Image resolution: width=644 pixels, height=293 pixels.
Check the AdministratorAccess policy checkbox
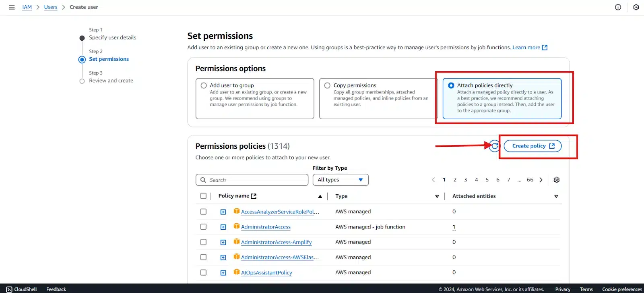(x=203, y=227)
